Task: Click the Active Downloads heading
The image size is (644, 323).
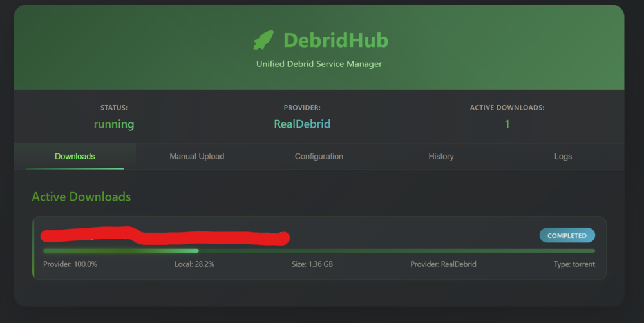Action: point(81,197)
